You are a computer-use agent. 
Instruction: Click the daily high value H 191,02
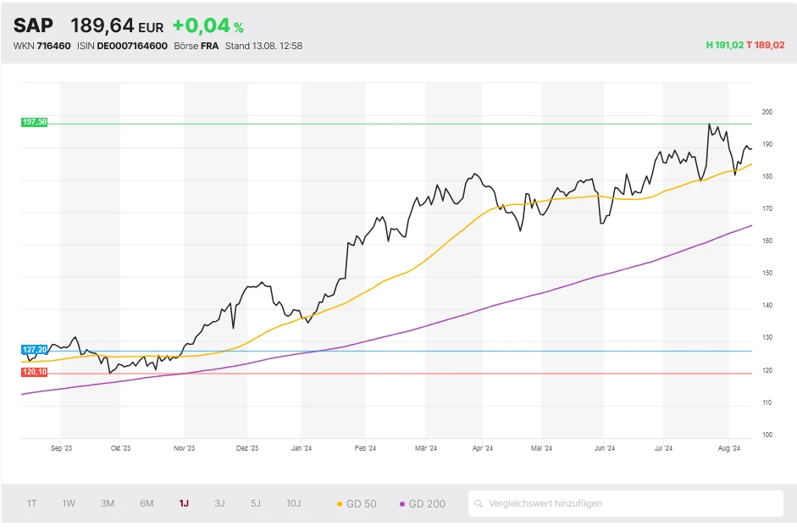[724, 46]
